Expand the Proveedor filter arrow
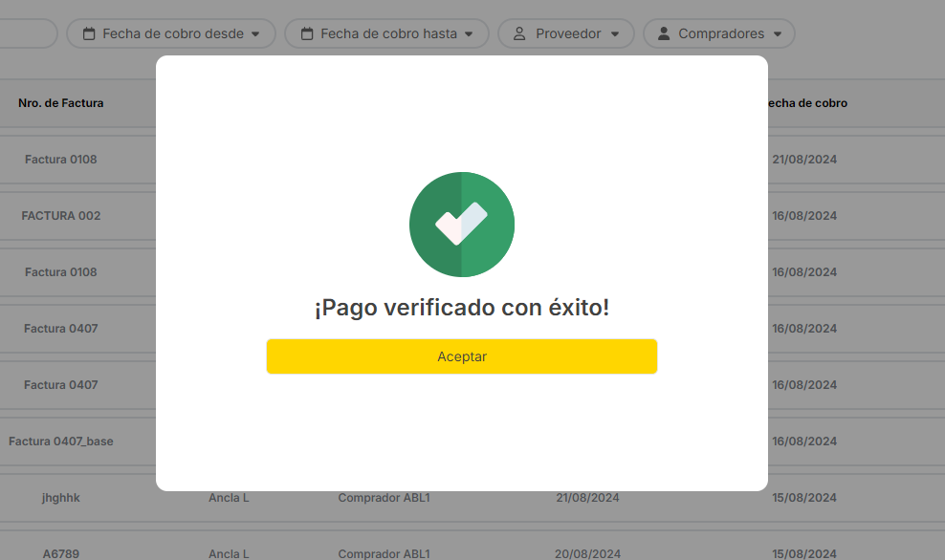The height and width of the screenshot is (560, 945). click(x=615, y=34)
